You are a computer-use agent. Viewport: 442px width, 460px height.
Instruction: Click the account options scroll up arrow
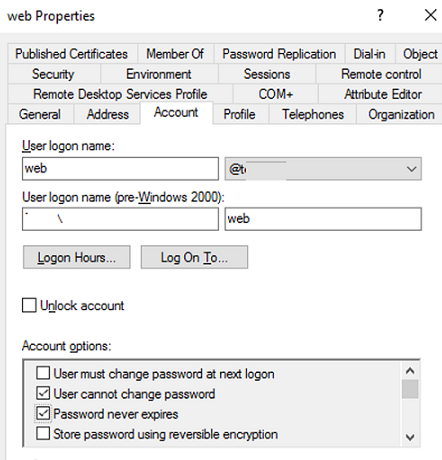point(410,371)
